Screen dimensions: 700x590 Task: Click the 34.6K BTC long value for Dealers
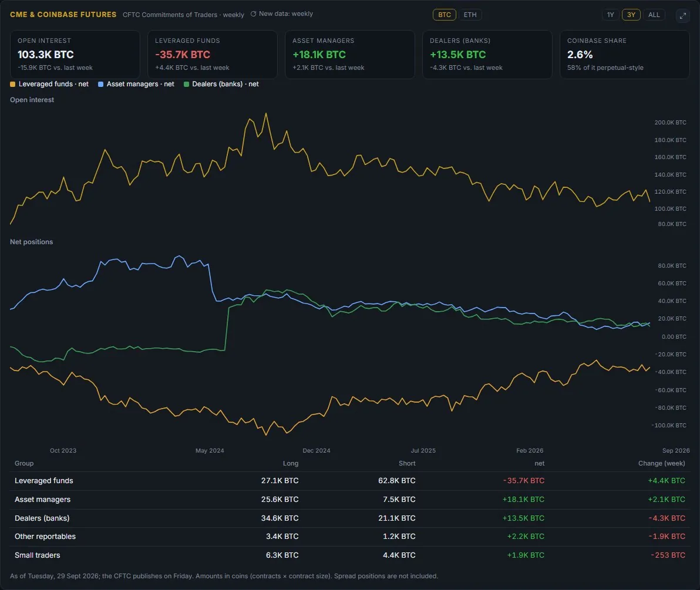[280, 518]
